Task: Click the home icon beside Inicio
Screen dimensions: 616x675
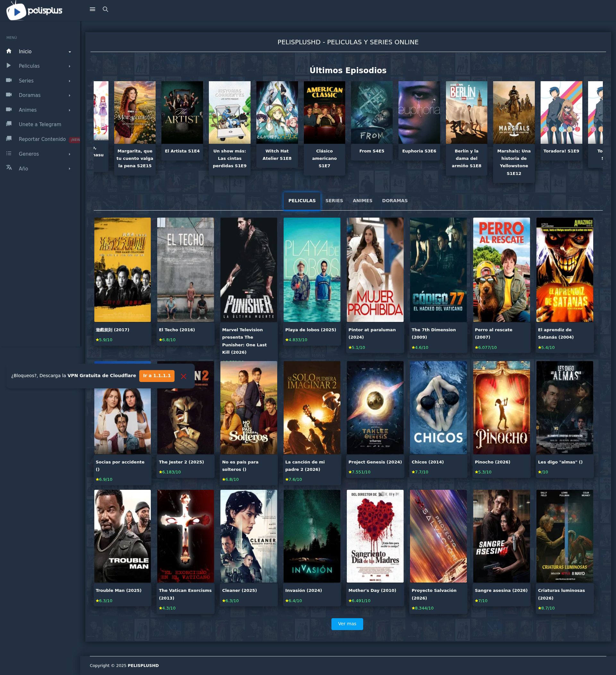Action: pos(9,51)
